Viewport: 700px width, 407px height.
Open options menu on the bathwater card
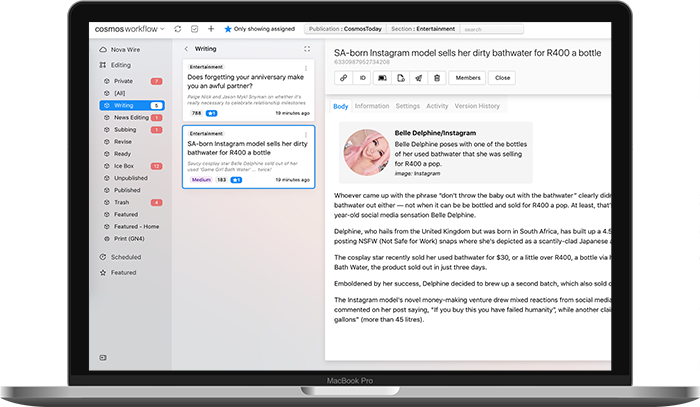306,135
